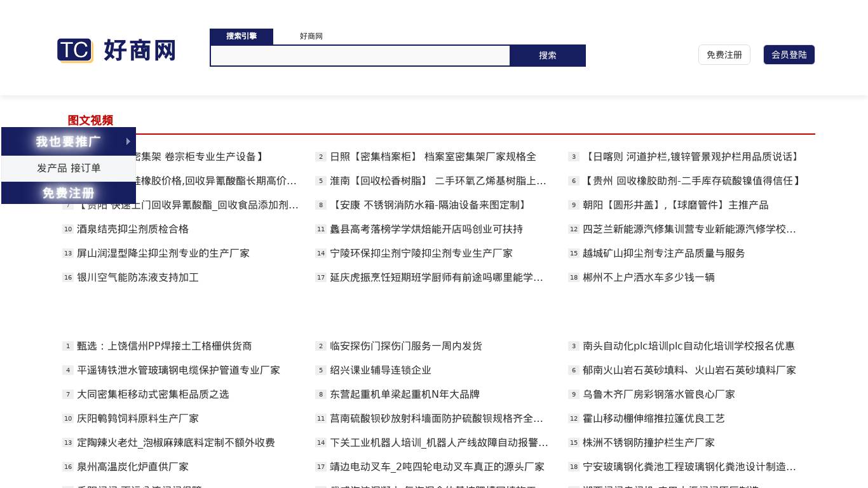The image size is (868, 488).
Task: Open 会员登陆 login button
Action: pos(789,55)
